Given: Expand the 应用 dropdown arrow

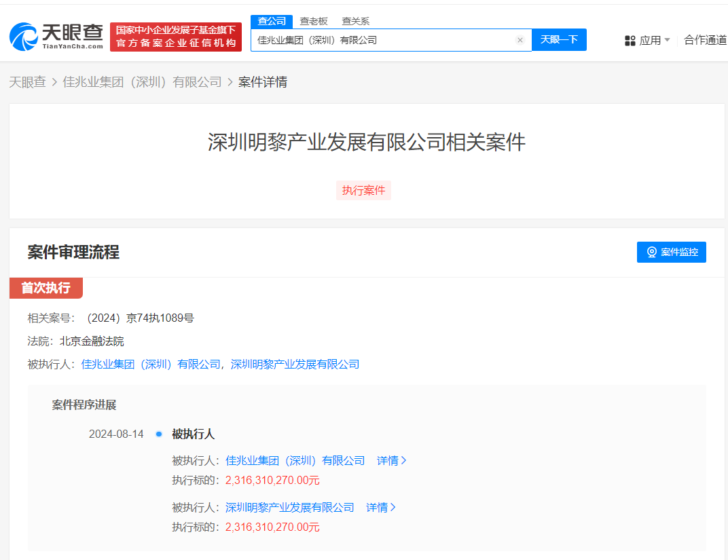Looking at the screenshot, I should click(668, 41).
